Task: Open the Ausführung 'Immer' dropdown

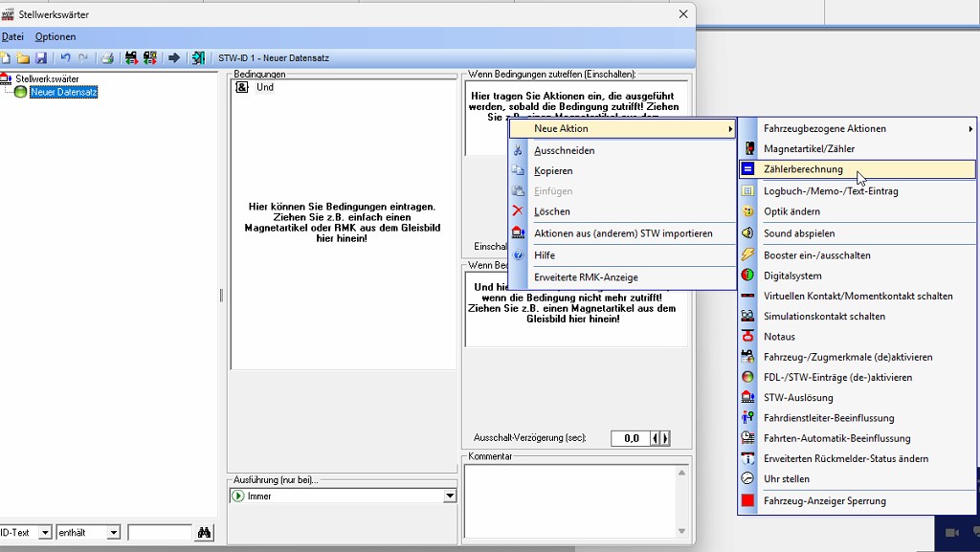Action: 449,497
